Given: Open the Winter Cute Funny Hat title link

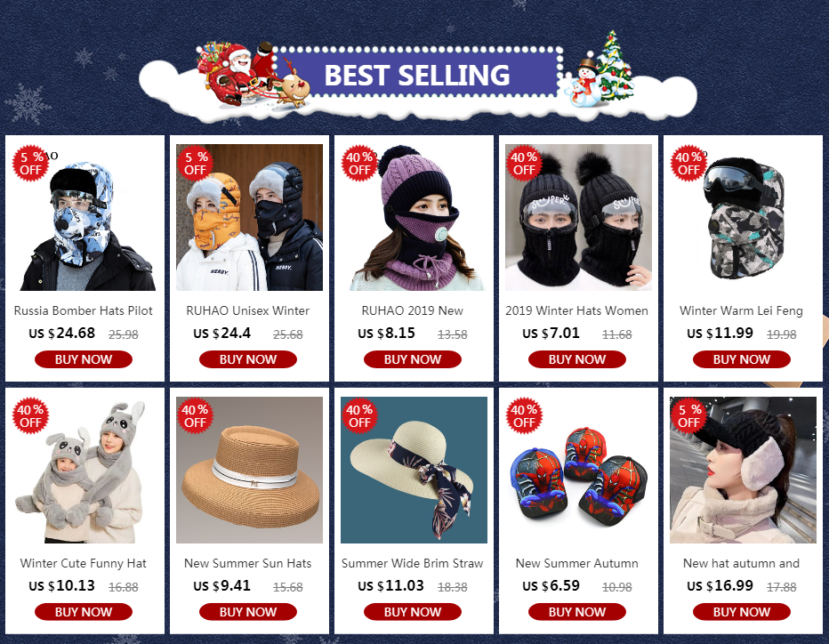Looking at the screenshot, I should (x=83, y=564).
